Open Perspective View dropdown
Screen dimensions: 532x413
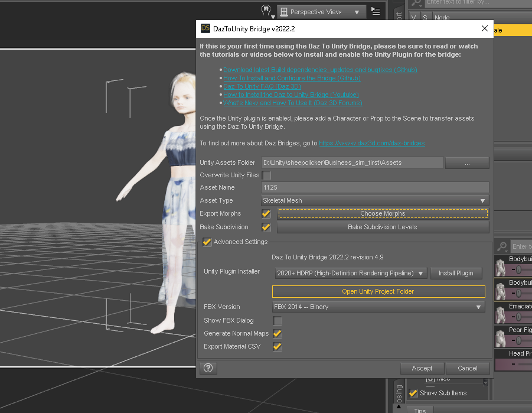click(x=321, y=12)
